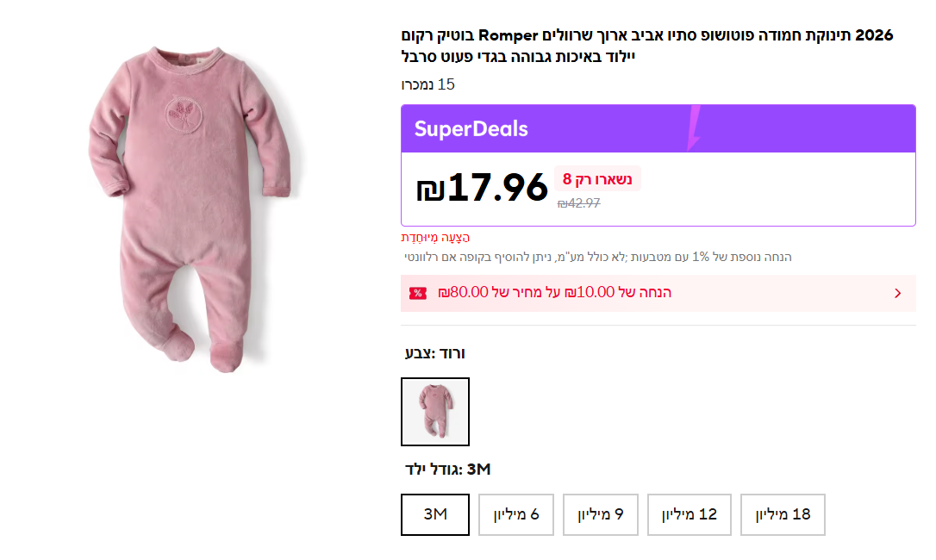Image resolution: width=936 pixels, height=560 pixels.
Task: Click the current price ₪17.96
Action: pyautogui.click(x=483, y=188)
